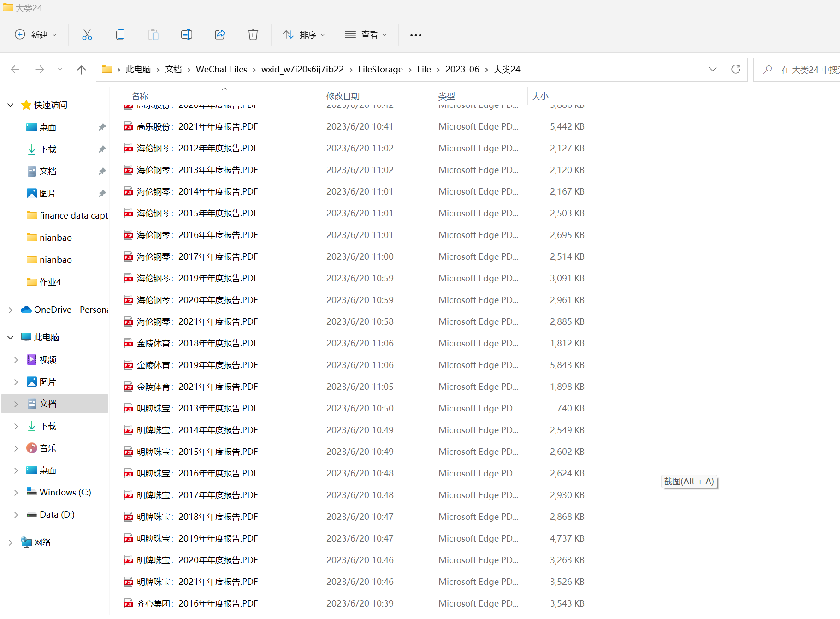Click the Paste clipboard icon
The width and height of the screenshot is (840, 619).
click(154, 35)
